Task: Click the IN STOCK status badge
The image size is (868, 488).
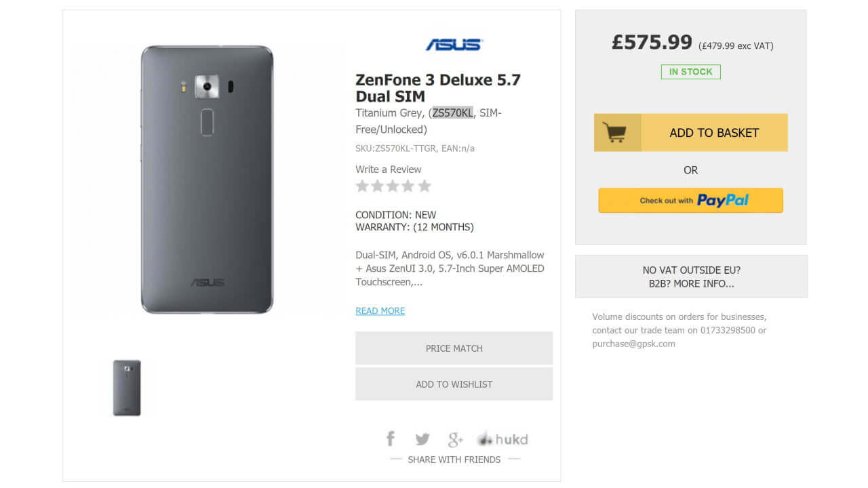Action: (x=690, y=71)
